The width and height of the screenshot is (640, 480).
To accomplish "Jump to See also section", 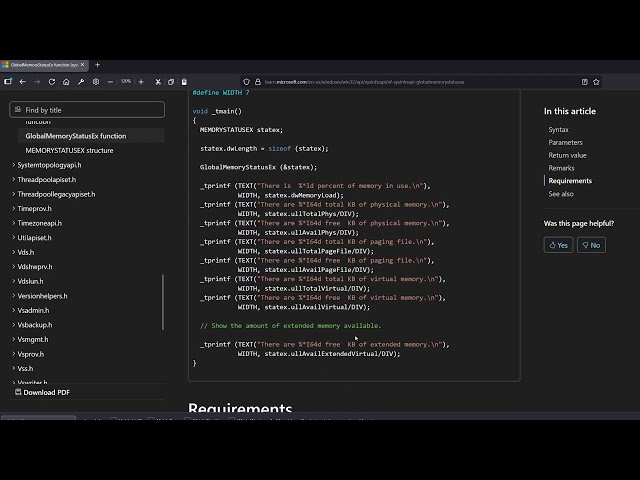I will (561, 194).
